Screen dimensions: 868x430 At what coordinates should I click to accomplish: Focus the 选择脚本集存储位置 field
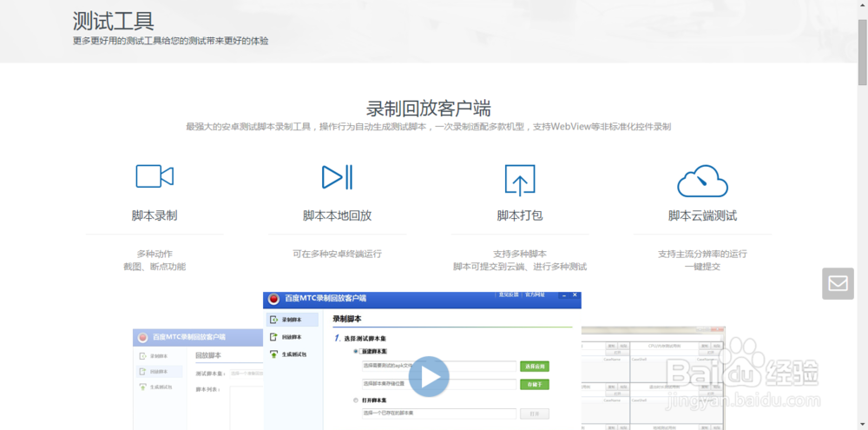(439, 384)
